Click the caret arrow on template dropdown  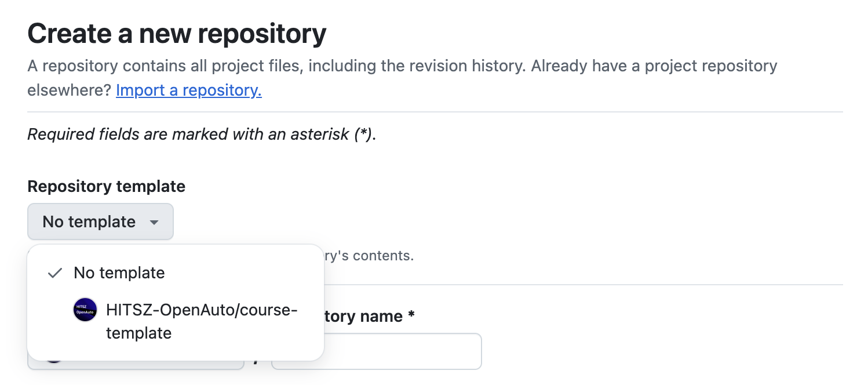tap(154, 222)
